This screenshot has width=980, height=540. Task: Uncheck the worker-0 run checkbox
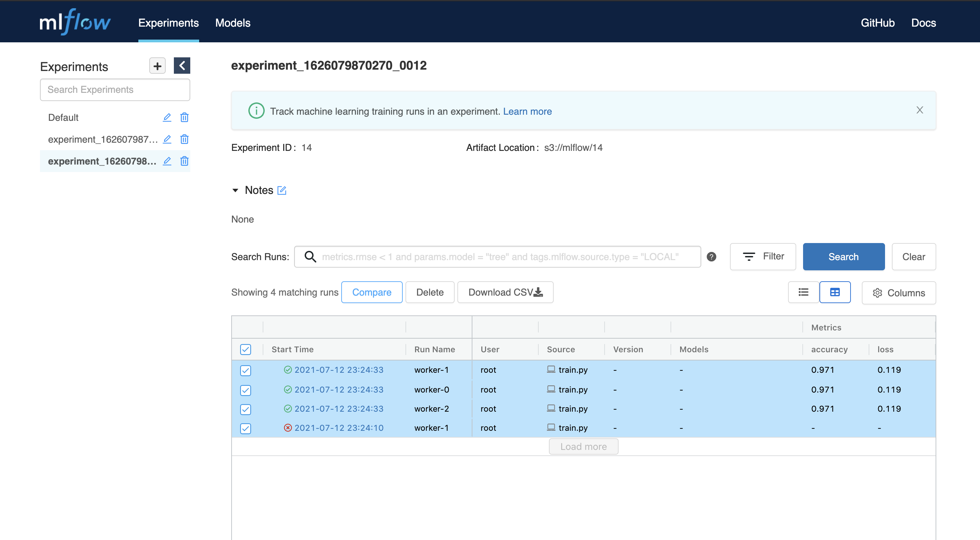pyautogui.click(x=245, y=390)
